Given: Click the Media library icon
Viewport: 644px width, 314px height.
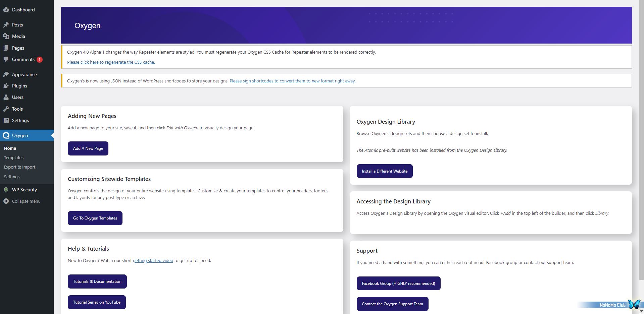Looking at the screenshot, I should [6, 36].
